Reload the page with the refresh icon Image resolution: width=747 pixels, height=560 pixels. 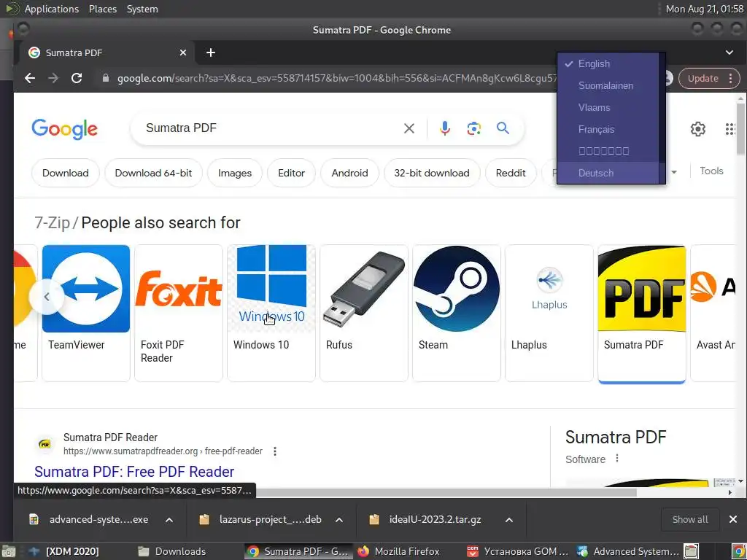(76, 78)
